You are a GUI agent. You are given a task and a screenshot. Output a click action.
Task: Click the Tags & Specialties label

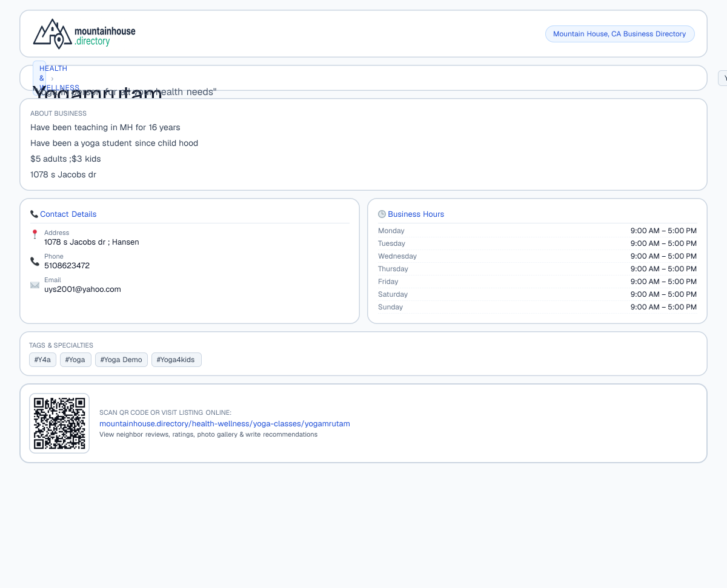coord(61,345)
